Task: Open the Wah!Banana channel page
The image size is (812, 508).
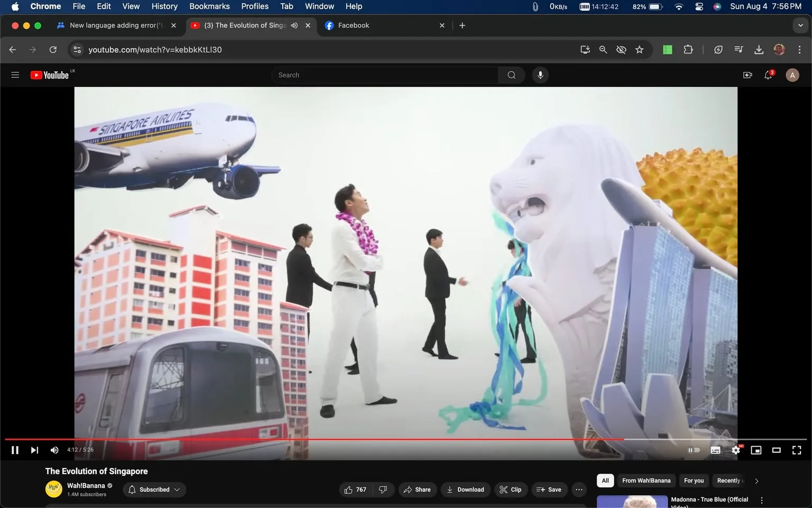Action: coord(87,485)
